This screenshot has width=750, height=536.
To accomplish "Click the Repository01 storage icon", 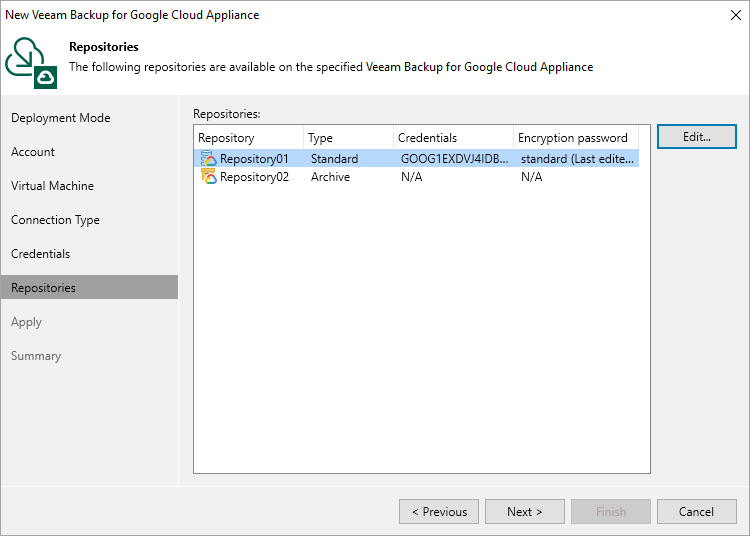I will click(x=208, y=158).
